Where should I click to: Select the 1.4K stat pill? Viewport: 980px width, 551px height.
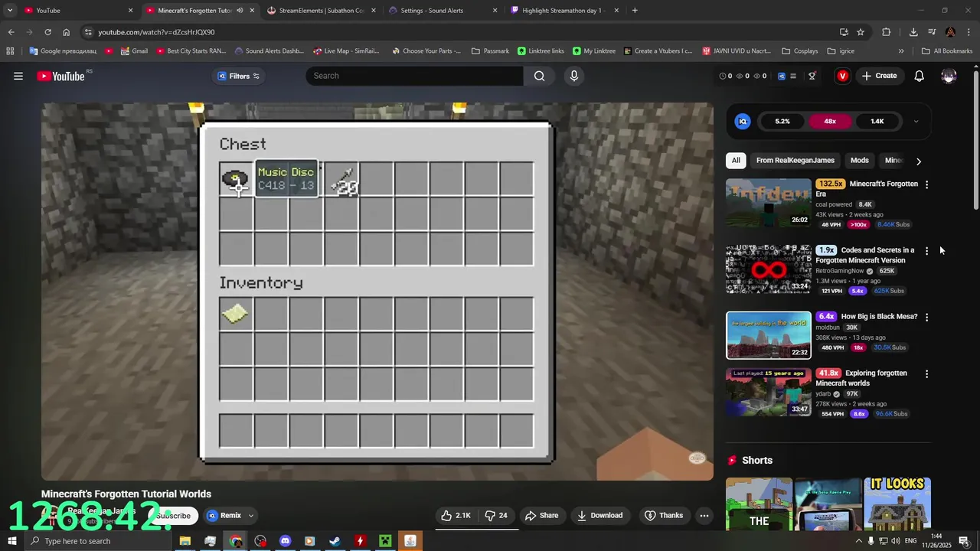point(877,121)
